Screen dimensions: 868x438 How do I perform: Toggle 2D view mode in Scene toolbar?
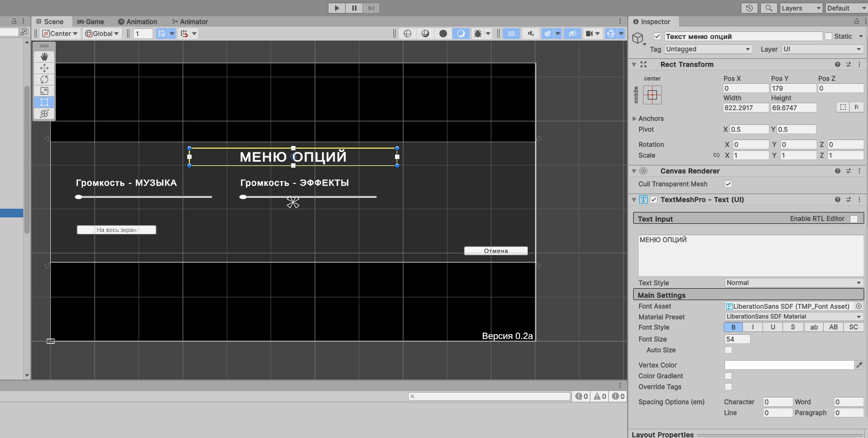511,34
